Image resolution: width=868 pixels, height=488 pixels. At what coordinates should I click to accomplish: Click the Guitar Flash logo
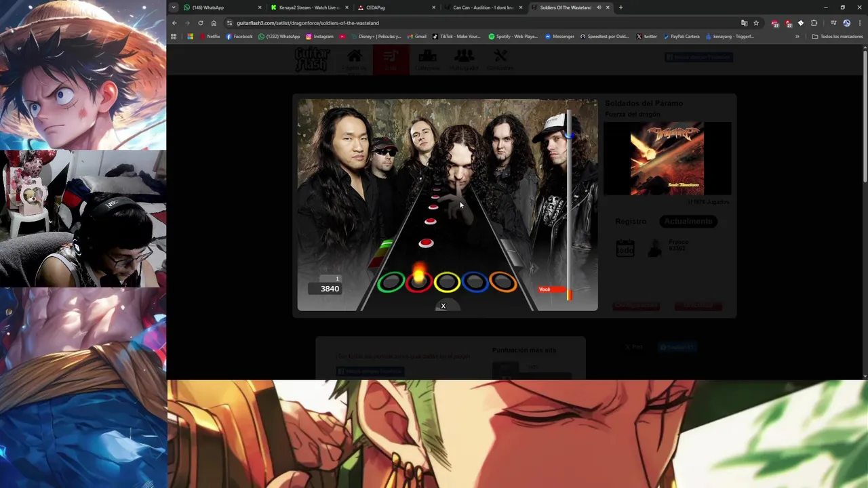point(312,60)
